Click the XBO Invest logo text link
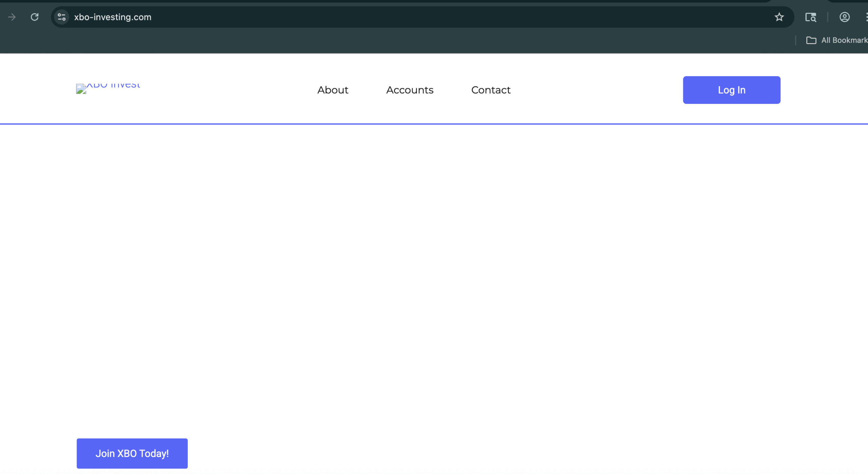 click(x=114, y=85)
